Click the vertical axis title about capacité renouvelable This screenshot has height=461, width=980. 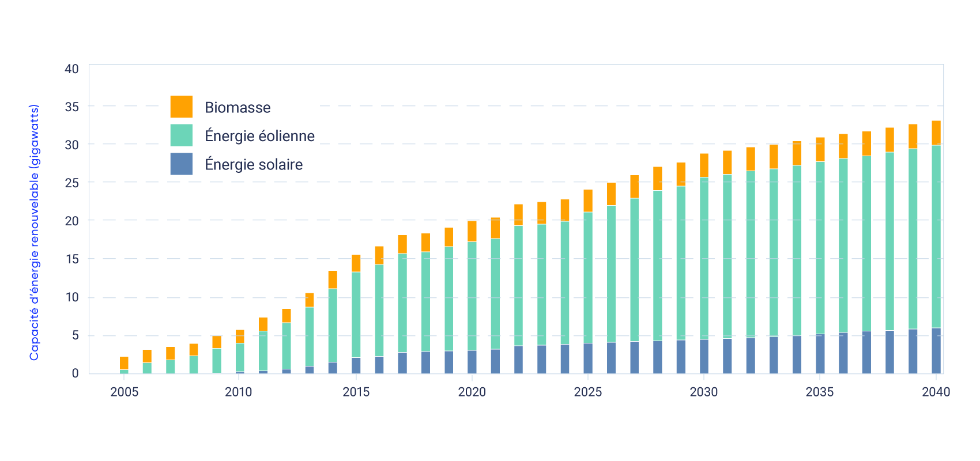[35, 232]
